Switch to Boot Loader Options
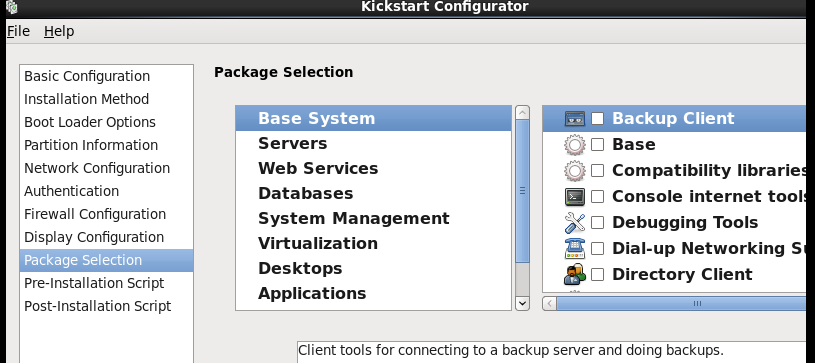815x363 pixels. pos(106,122)
